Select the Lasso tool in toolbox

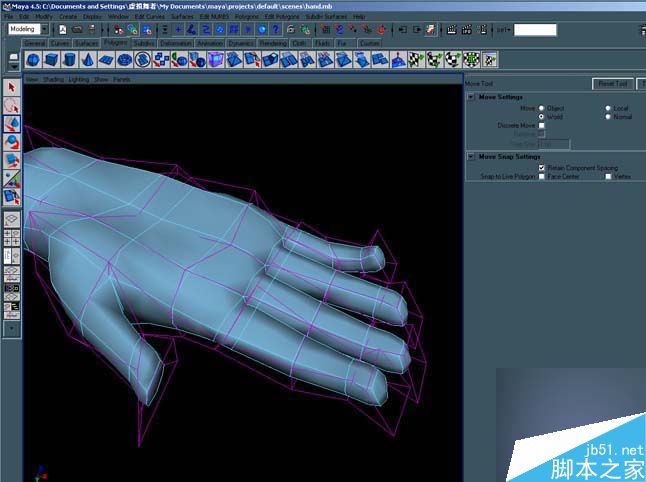[11, 105]
